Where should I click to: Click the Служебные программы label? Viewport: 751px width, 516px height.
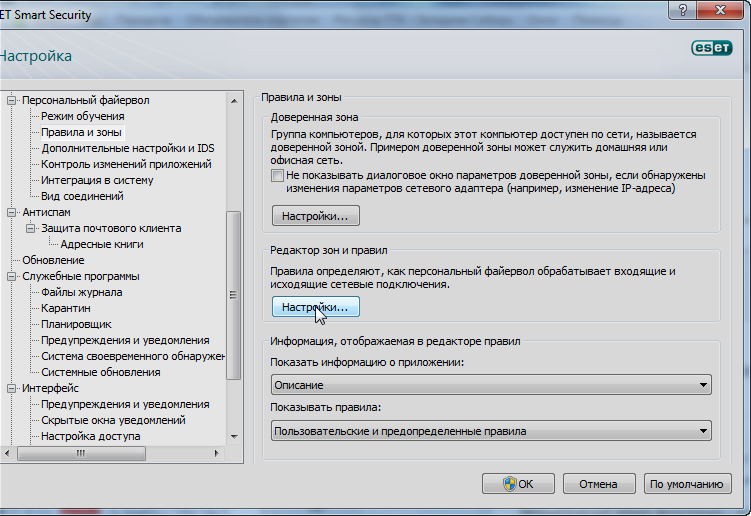[81, 276]
